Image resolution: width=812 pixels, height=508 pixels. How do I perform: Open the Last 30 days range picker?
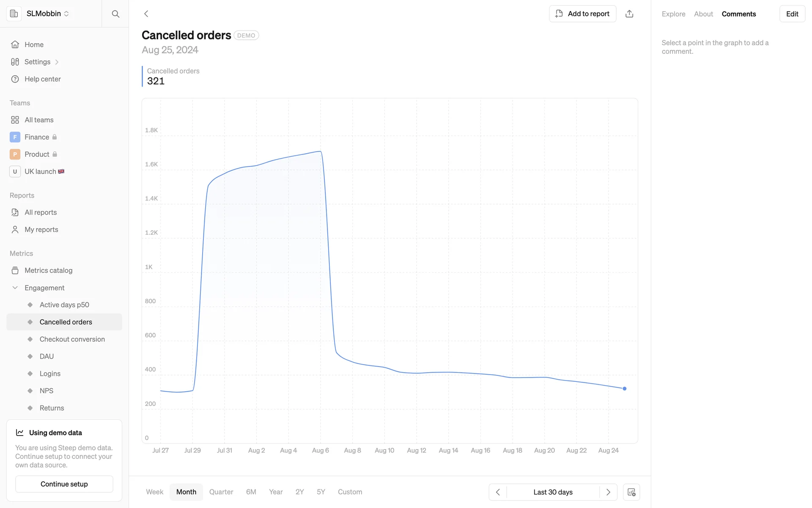553,492
